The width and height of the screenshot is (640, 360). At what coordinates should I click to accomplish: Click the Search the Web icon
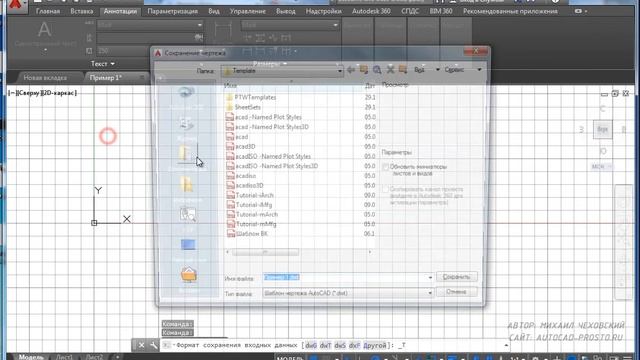pyautogui.click(x=377, y=70)
